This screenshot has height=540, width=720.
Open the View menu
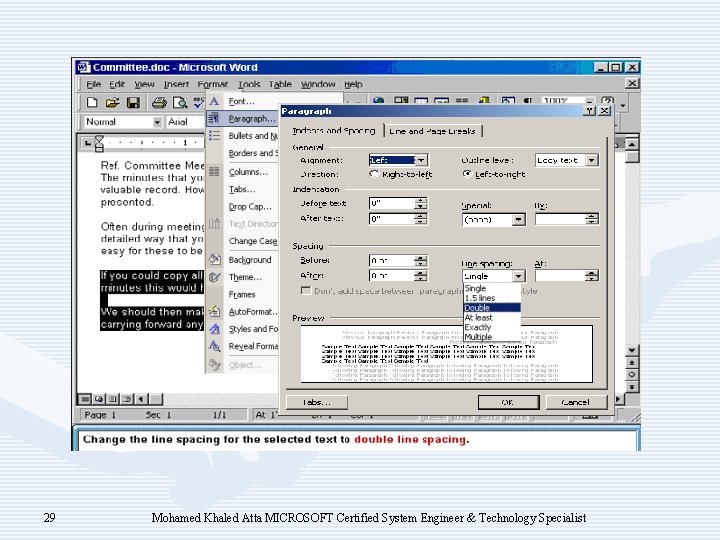click(144, 84)
